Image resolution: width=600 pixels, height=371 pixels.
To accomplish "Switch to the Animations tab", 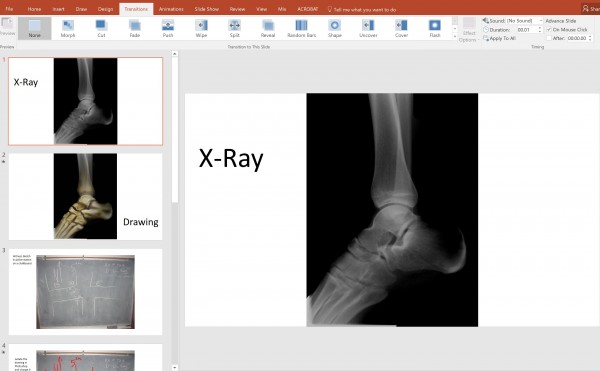I will tap(171, 9).
